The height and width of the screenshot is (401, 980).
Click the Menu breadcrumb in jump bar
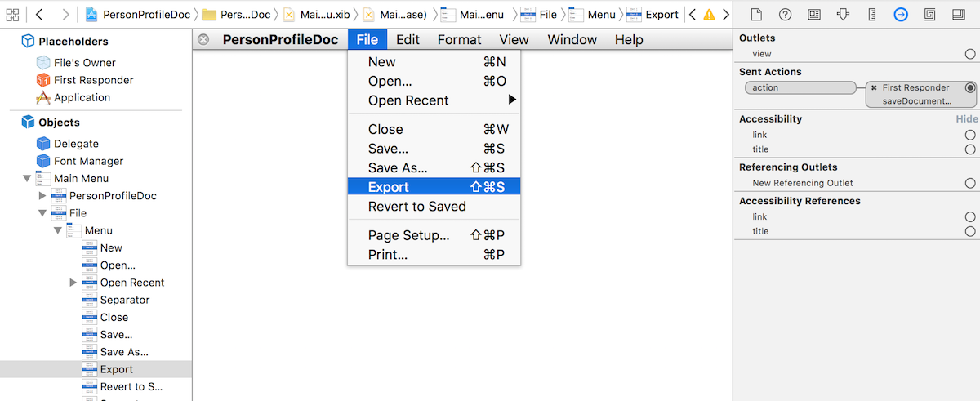click(593, 14)
